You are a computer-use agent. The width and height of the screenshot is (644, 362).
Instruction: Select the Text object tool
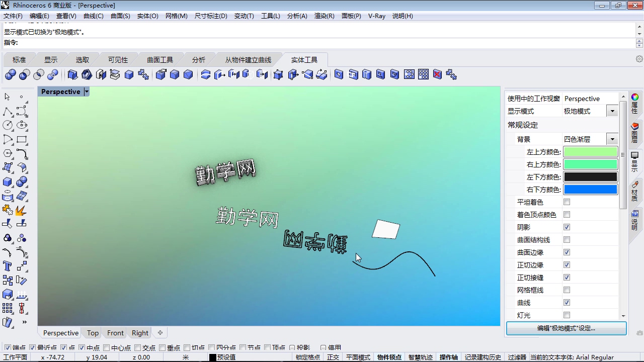[x=8, y=266]
